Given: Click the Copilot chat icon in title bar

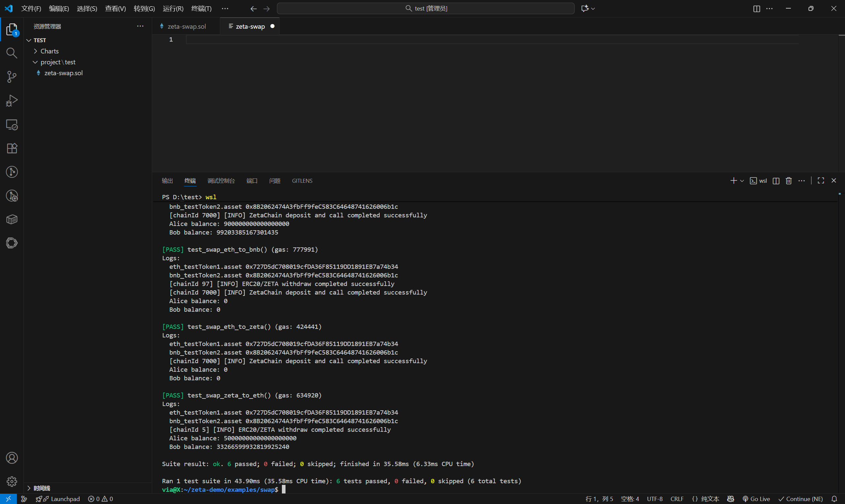Looking at the screenshot, I should (584, 9).
